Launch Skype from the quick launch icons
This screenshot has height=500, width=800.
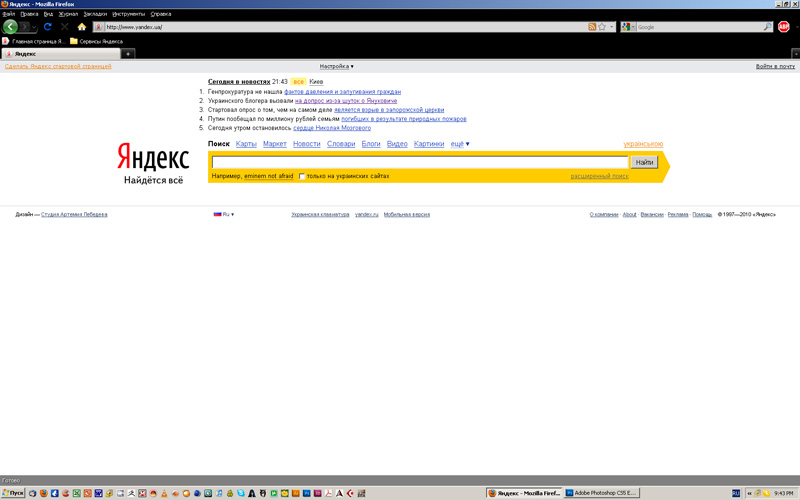coord(241,493)
